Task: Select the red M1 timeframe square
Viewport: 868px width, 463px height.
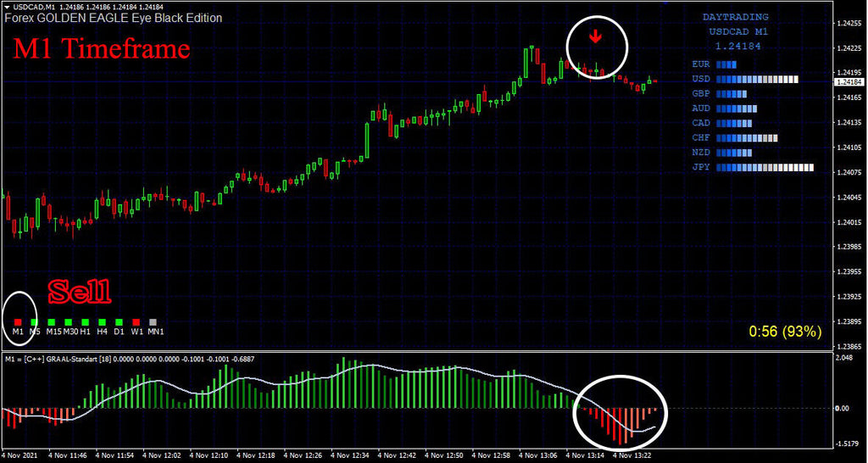Action: tap(18, 321)
